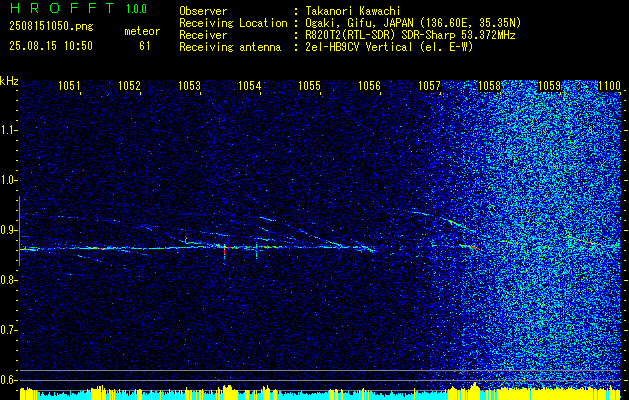Screen dimensions: 629x400
Task: Click the 0.7 kHz axis label
Action: click(8, 330)
